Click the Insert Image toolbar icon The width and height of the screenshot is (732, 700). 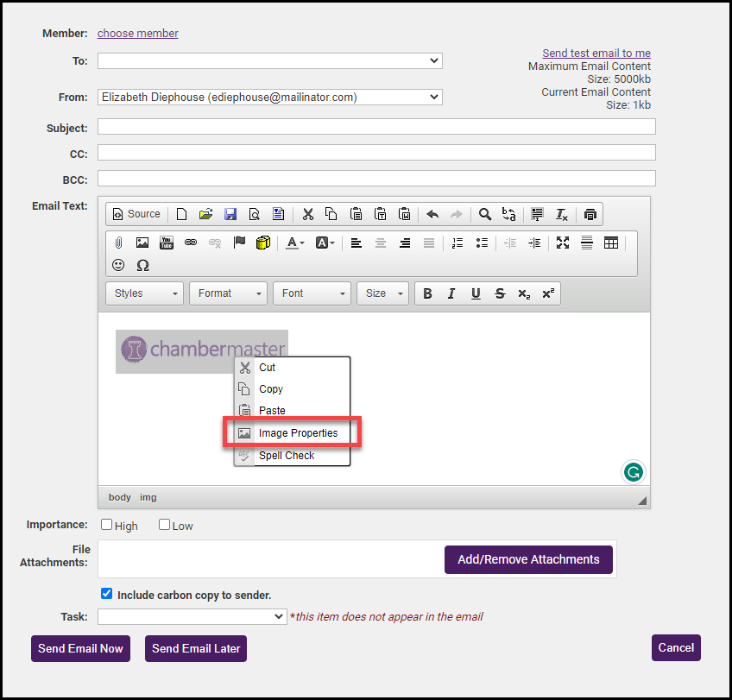pos(142,243)
